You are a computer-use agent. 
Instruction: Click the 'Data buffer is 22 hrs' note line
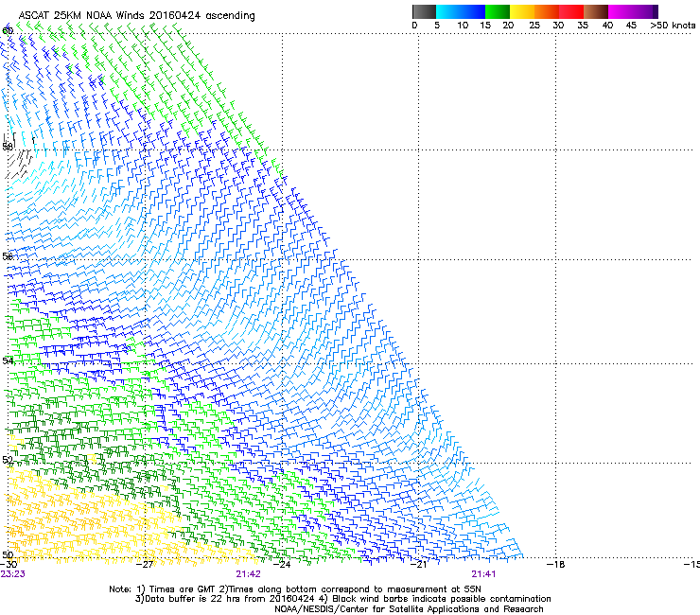[342, 599]
